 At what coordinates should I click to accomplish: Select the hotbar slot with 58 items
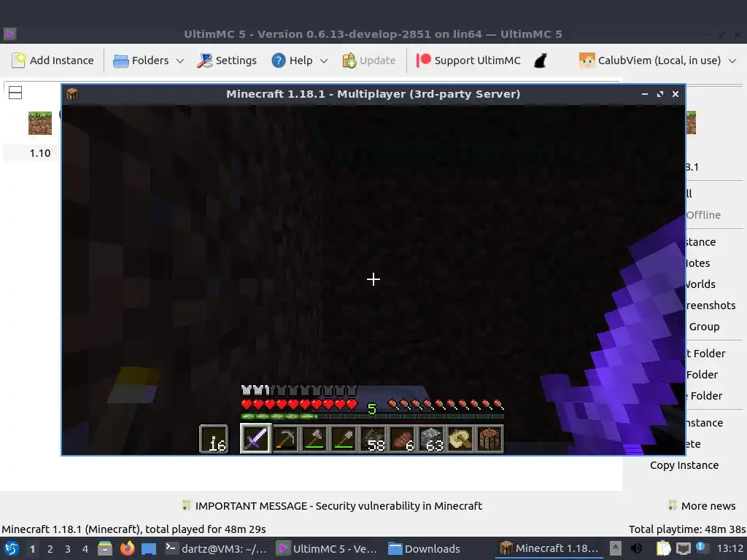pos(373,438)
